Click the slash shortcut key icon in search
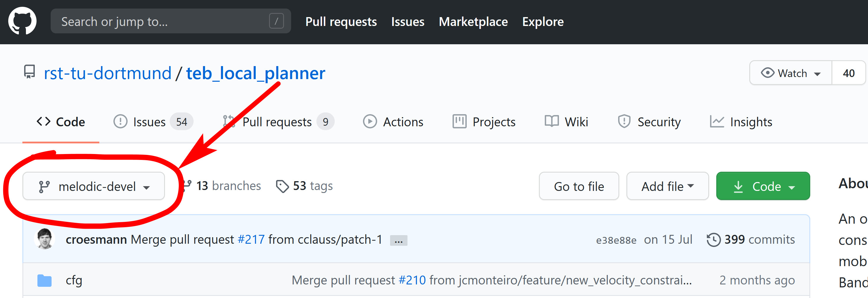This screenshot has height=298, width=868. (x=276, y=21)
